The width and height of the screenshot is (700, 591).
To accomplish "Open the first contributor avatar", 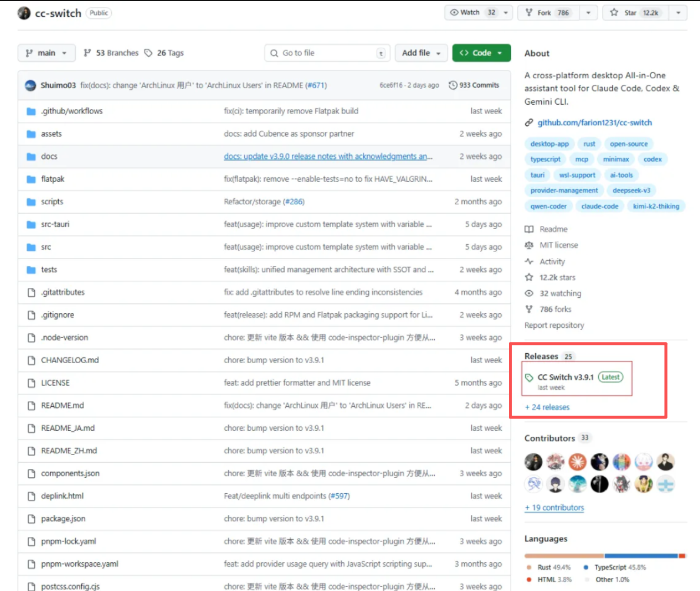I will click(534, 462).
